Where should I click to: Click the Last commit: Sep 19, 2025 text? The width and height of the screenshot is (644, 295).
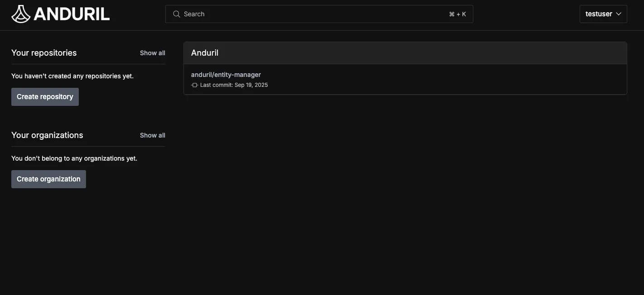click(234, 85)
